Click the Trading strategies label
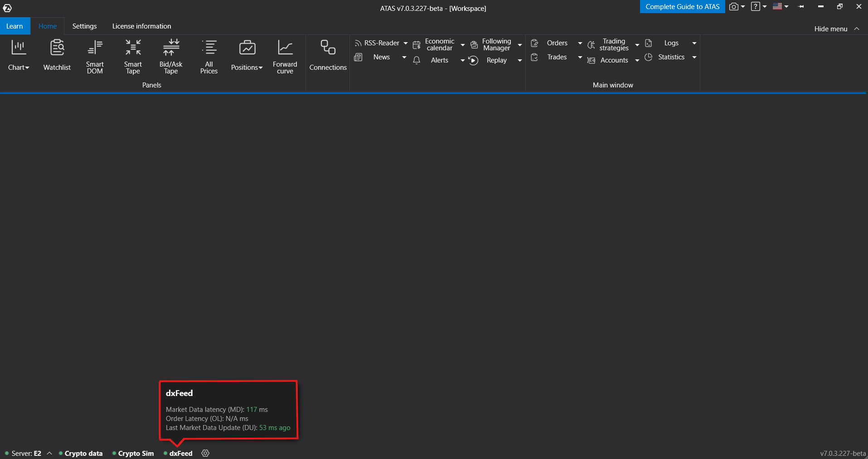 click(614, 44)
